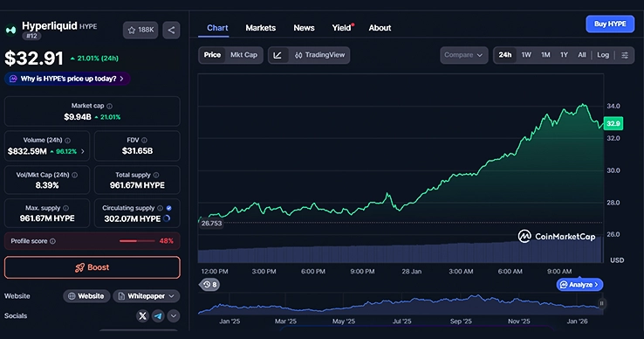Click the Profile score progress bar
This screenshot has height=339, width=644.
click(137, 241)
